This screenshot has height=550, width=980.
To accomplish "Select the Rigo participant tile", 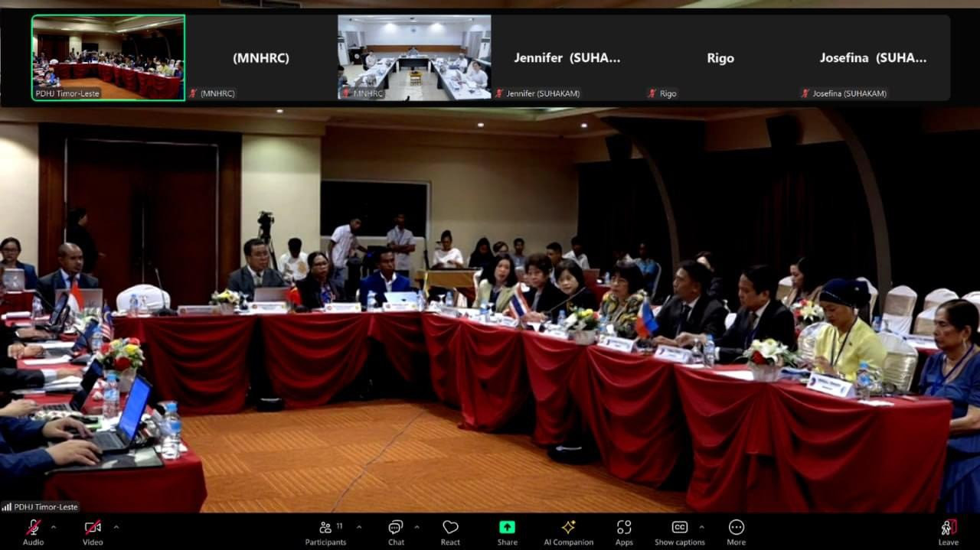I will pyautogui.click(x=720, y=57).
